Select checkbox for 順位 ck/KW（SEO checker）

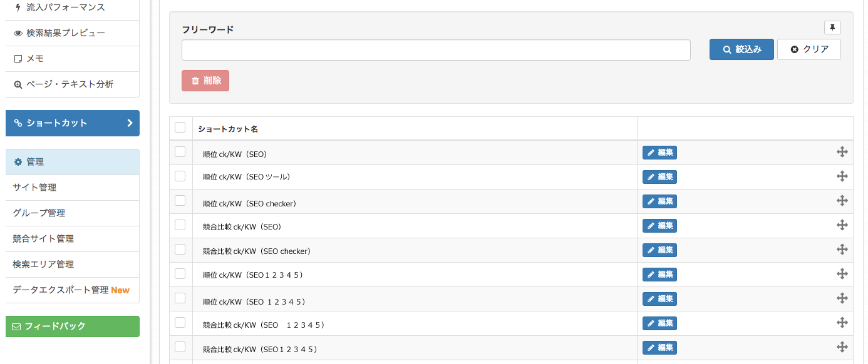(180, 200)
